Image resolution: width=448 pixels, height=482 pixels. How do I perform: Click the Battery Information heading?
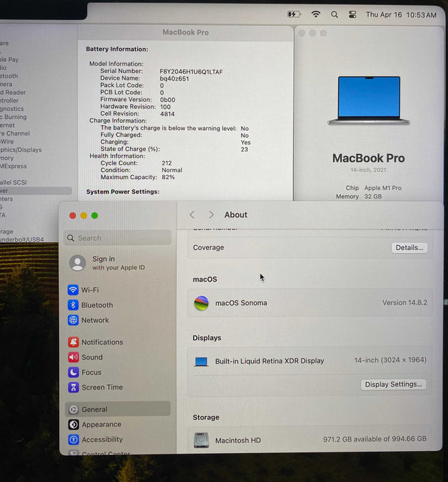(117, 49)
